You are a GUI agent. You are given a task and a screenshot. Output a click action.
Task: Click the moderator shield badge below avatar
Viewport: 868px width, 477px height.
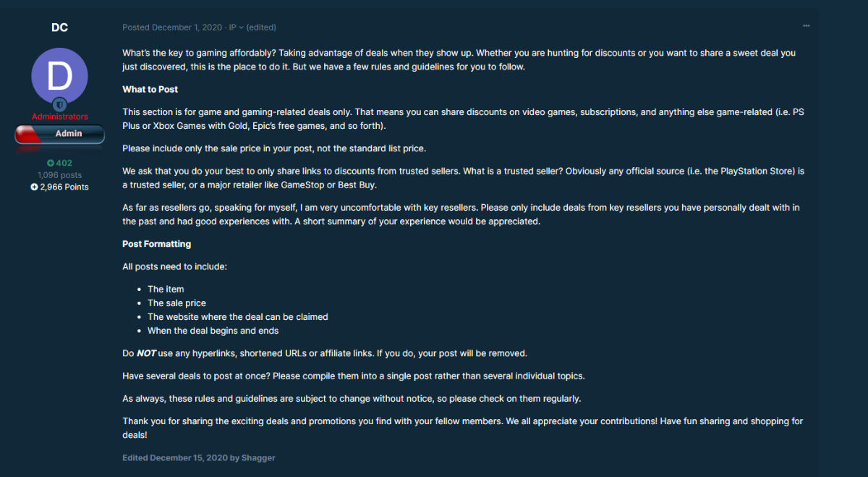60,104
